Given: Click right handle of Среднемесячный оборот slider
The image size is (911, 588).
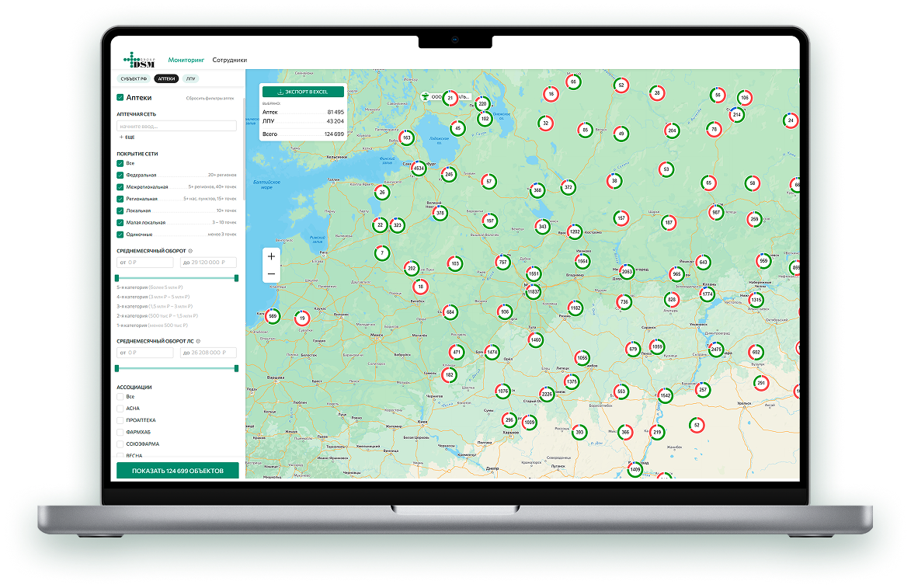Looking at the screenshot, I should [236, 277].
